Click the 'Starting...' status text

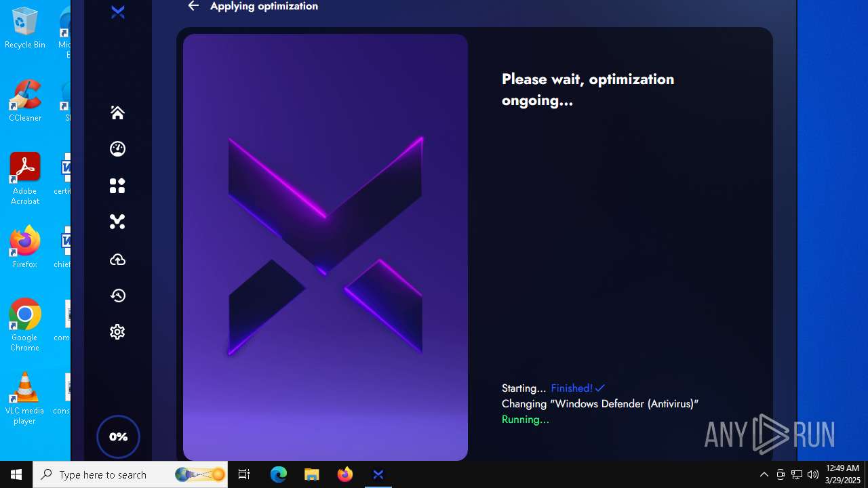(x=524, y=388)
